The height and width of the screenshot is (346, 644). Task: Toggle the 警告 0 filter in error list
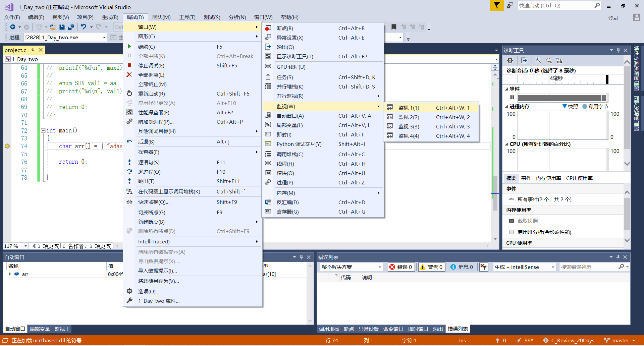431,267
